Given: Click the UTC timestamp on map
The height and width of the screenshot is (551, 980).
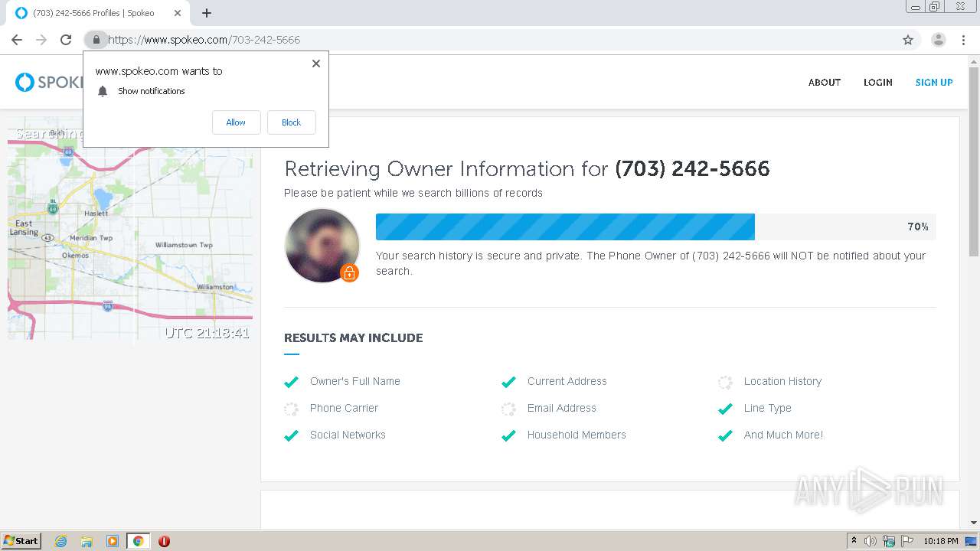Looking at the screenshot, I should [207, 333].
